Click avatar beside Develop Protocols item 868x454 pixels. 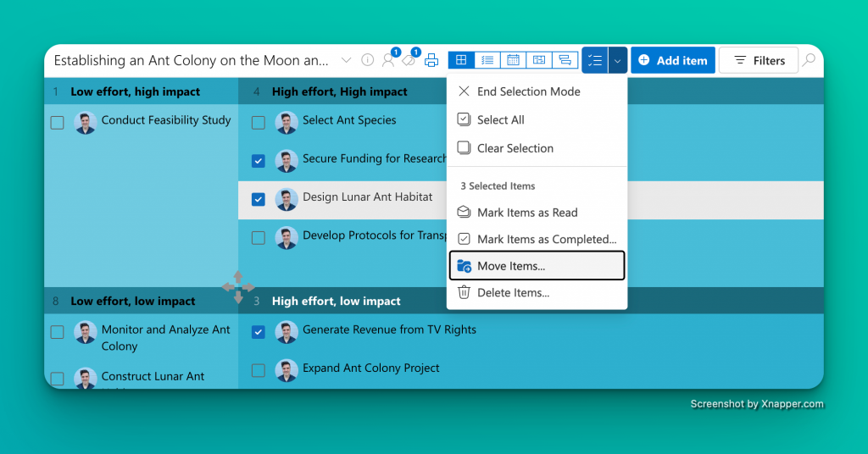pos(287,238)
